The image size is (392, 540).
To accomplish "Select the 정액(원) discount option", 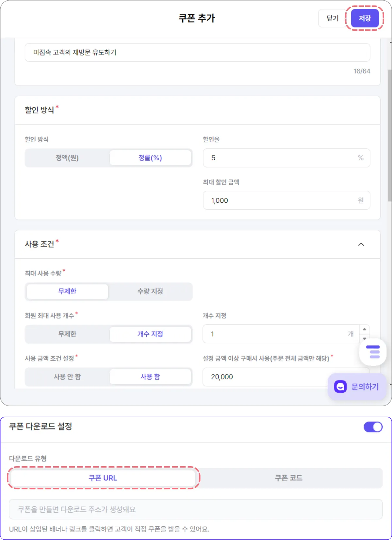I will (67, 158).
